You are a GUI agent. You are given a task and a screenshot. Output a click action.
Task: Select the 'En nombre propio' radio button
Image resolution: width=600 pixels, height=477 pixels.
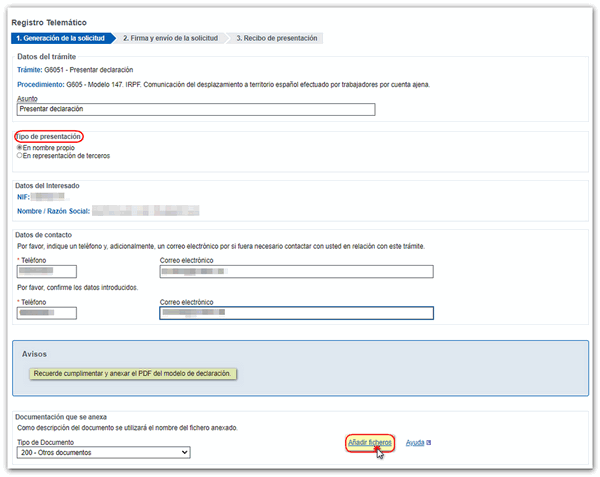pos(20,147)
